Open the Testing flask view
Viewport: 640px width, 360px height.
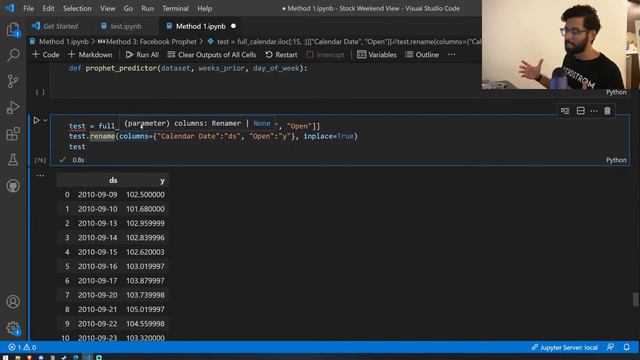click(x=13, y=160)
